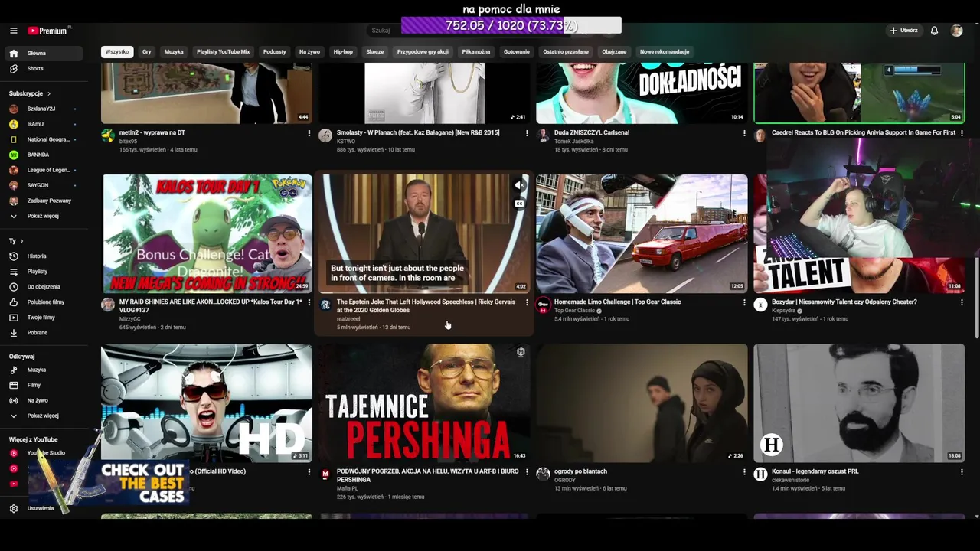Select the Podcasty filter chip

coord(274,52)
